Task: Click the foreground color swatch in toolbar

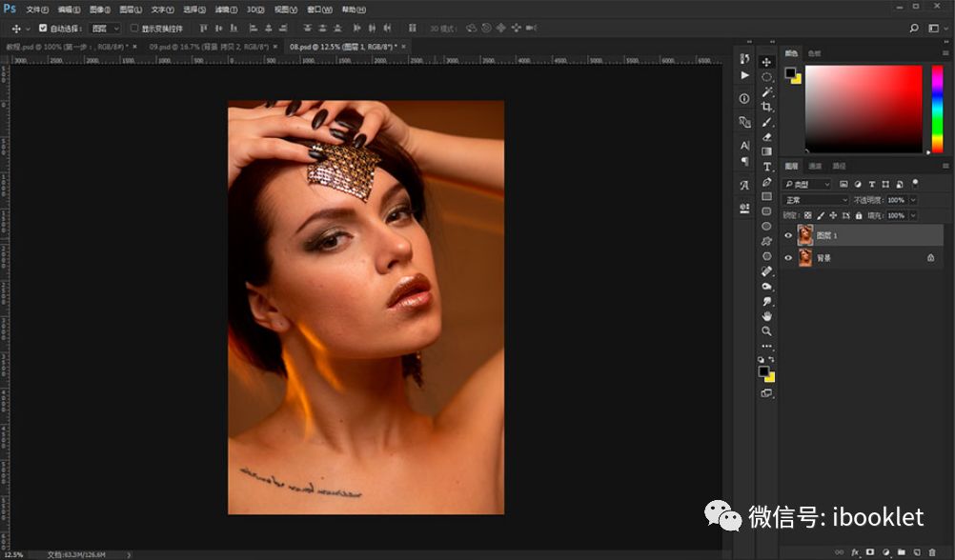Action: click(763, 371)
